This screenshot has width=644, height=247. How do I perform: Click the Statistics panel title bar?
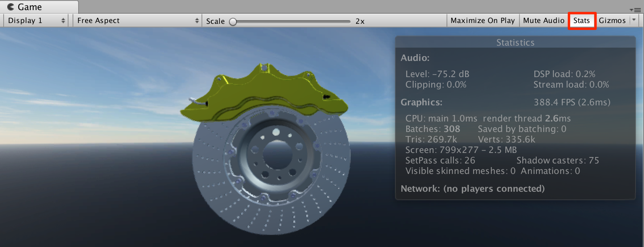tap(515, 42)
